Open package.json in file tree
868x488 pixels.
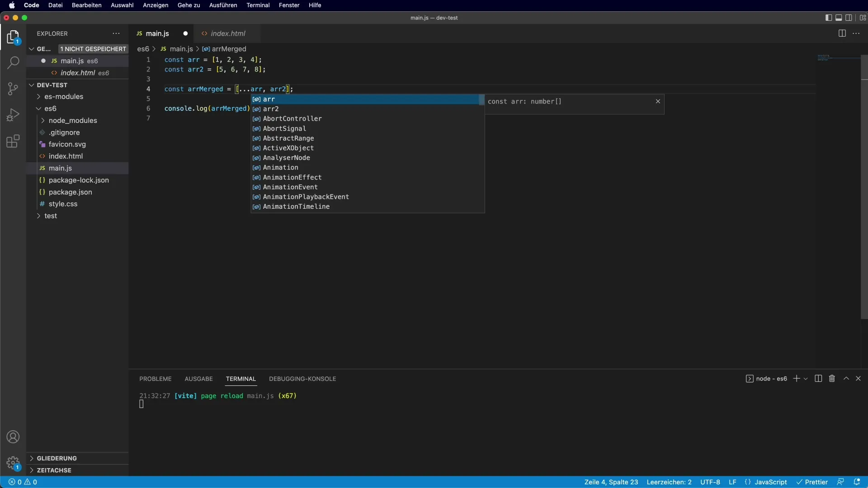pos(71,192)
